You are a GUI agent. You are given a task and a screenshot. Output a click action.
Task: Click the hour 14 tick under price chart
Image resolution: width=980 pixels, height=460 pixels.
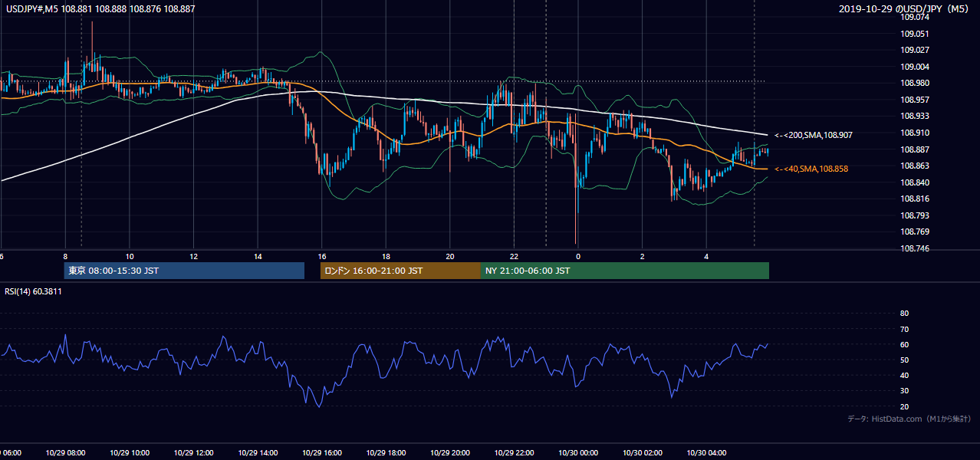pyautogui.click(x=258, y=257)
